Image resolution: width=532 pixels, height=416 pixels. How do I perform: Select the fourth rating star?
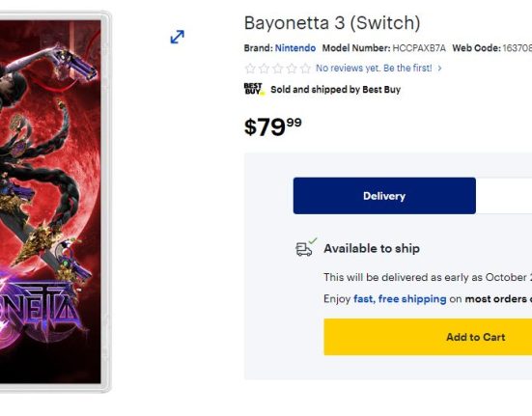[292, 69]
